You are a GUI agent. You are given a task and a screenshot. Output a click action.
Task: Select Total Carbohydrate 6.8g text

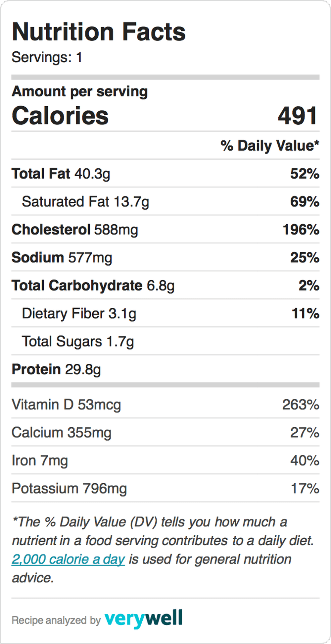click(93, 286)
